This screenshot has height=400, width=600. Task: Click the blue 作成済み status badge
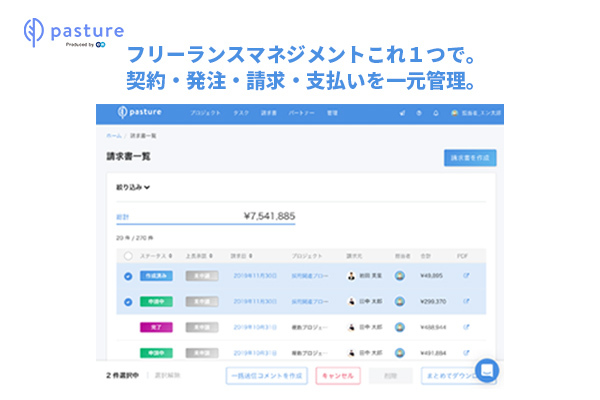coord(156,276)
